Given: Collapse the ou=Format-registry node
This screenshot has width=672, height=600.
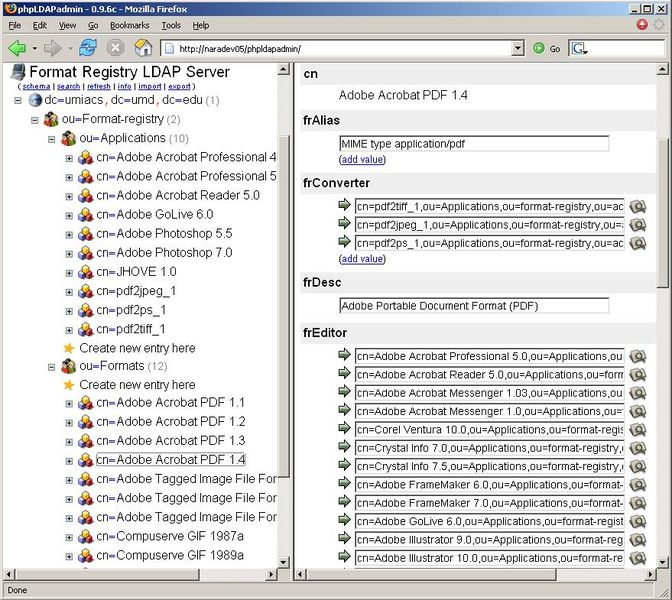Looking at the screenshot, I should click(x=35, y=119).
